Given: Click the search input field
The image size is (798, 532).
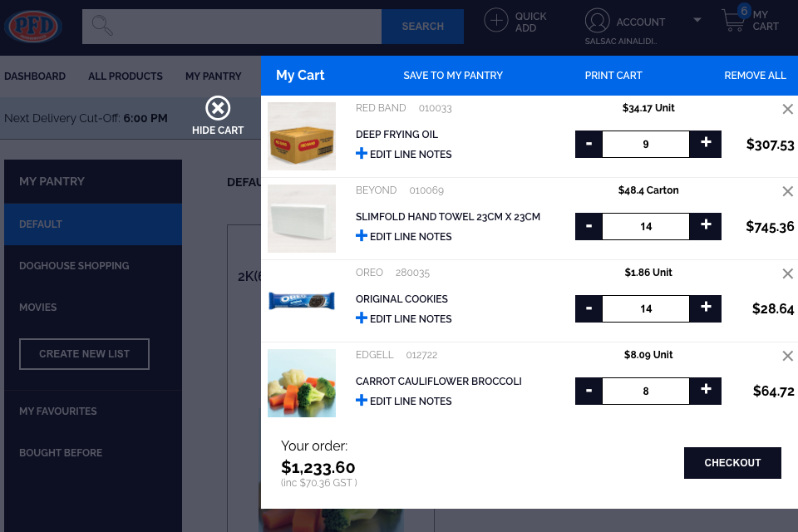Looking at the screenshot, I should [x=232, y=26].
